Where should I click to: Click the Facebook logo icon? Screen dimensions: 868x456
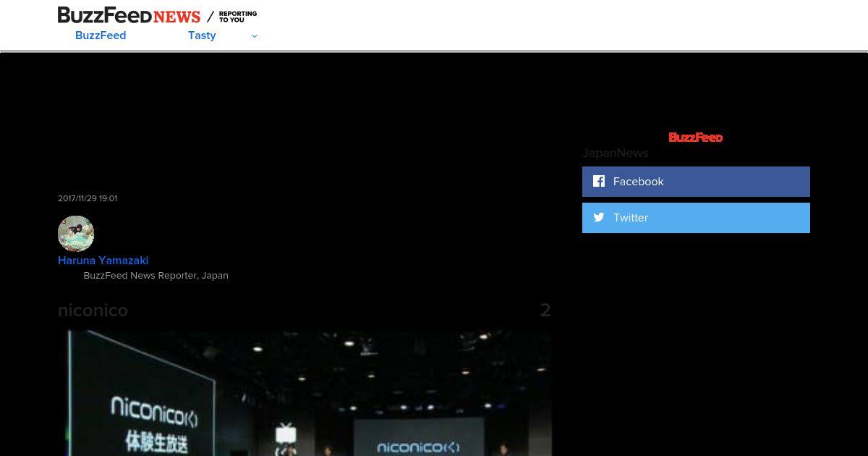click(x=599, y=181)
